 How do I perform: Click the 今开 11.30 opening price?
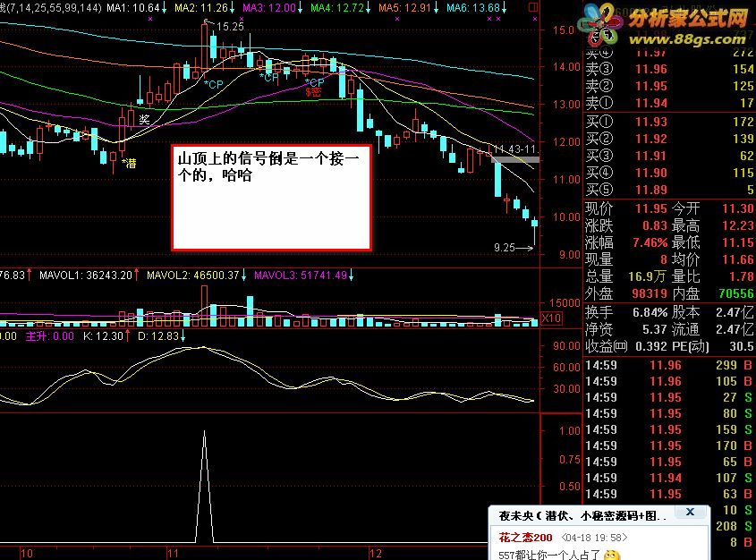click(738, 208)
